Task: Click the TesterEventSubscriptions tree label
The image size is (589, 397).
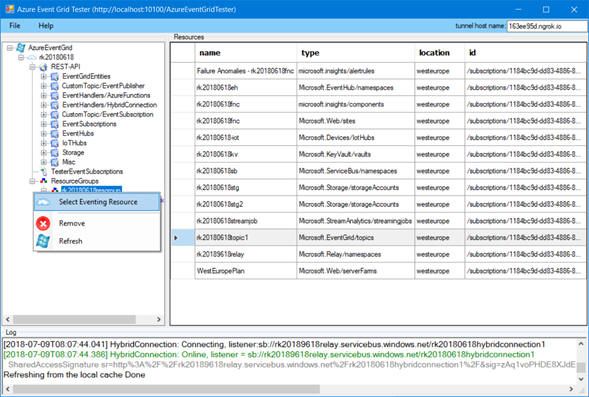Action: [x=87, y=172]
